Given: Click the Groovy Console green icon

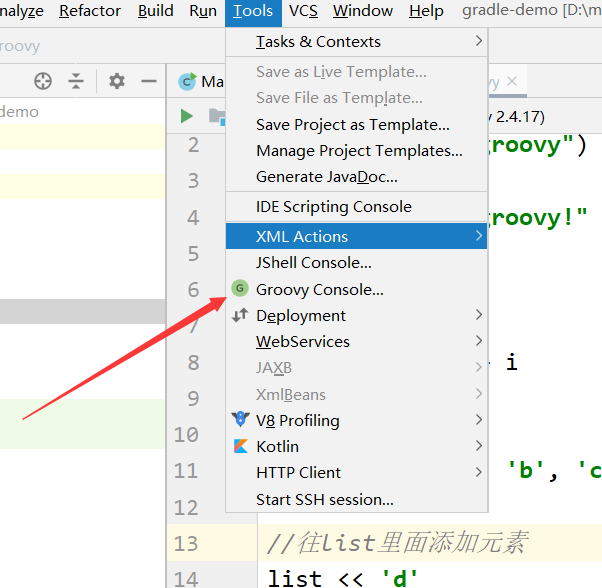Looking at the screenshot, I should 240,289.
